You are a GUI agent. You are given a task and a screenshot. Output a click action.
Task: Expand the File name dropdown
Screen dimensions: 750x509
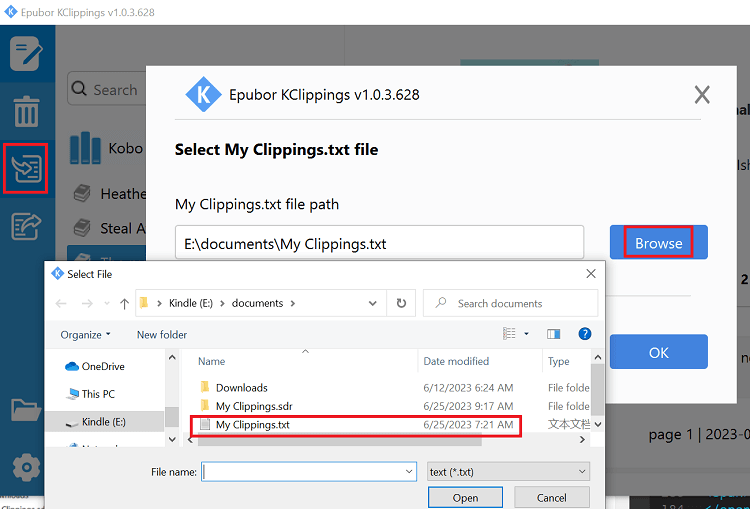coord(409,472)
